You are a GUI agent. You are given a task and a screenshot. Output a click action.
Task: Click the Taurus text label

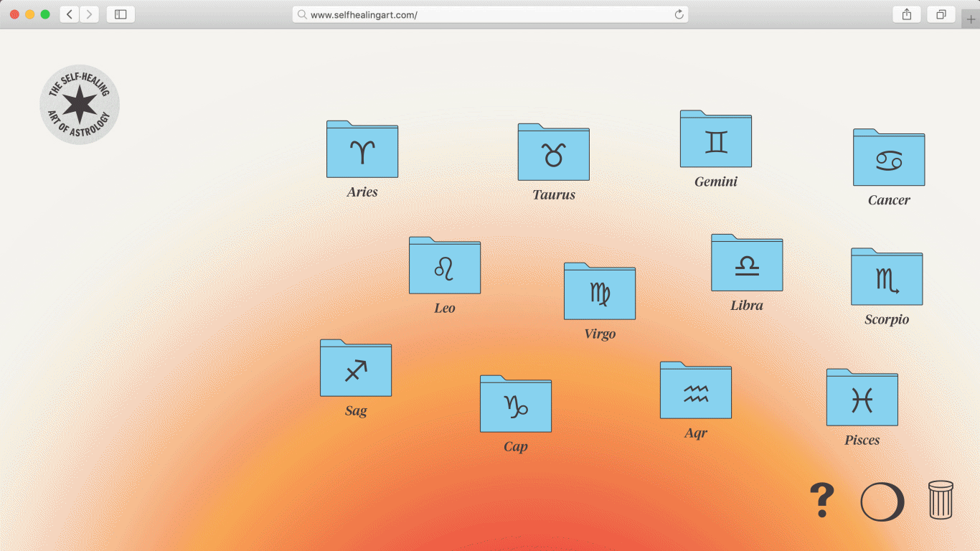[554, 195]
